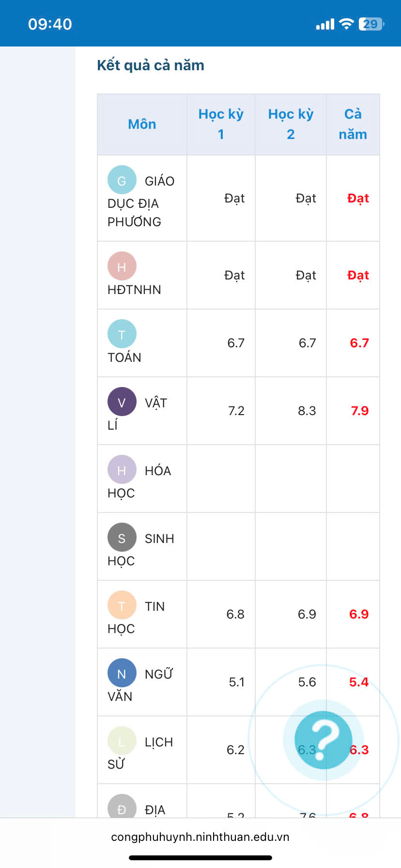Screen dimensions: 401x868
Task: Tap the L avatar for Lịch sử
Action: (122, 741)
